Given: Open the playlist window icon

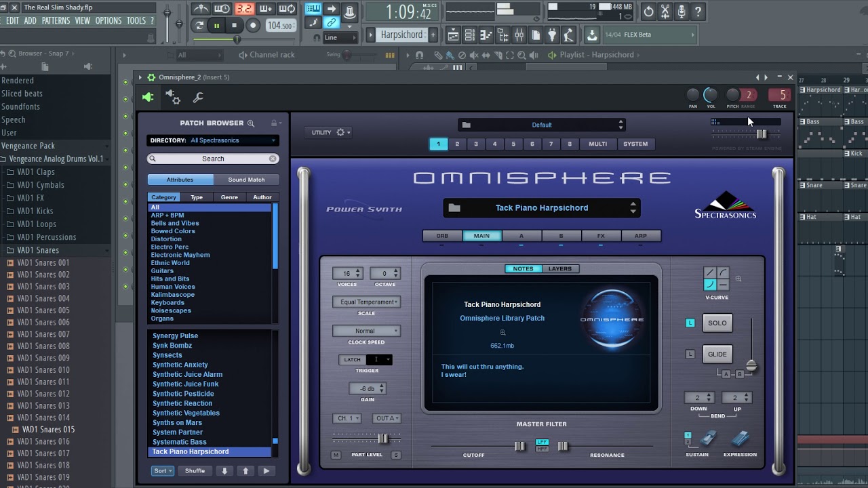Looking at the screenshot, I should [453, 35].
